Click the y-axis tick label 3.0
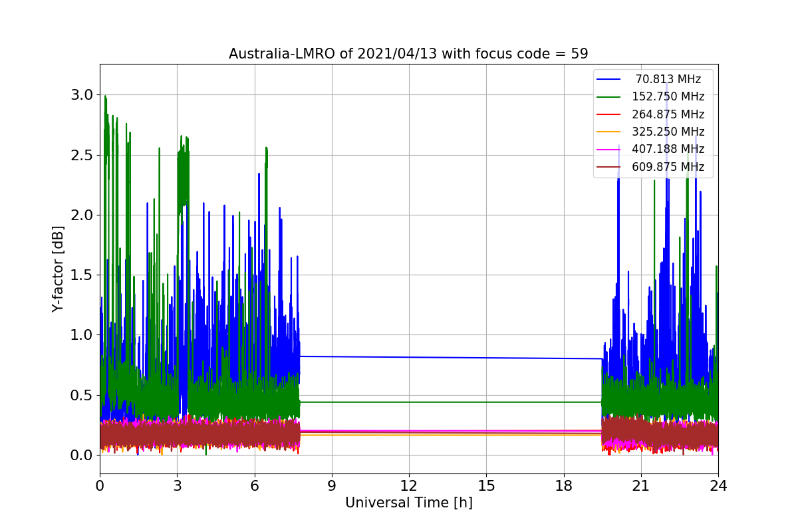The height and width of the screenshot is (532, 798). [x=82, y=95]
